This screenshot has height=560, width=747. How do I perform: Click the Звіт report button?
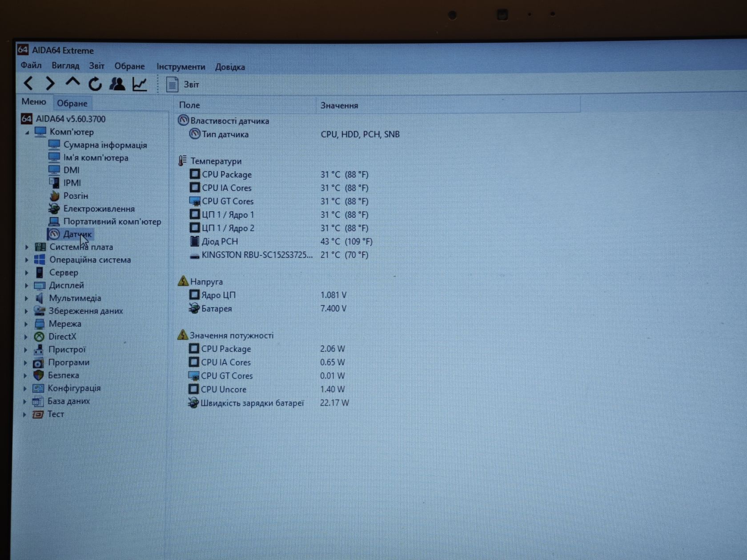(182, 84)
